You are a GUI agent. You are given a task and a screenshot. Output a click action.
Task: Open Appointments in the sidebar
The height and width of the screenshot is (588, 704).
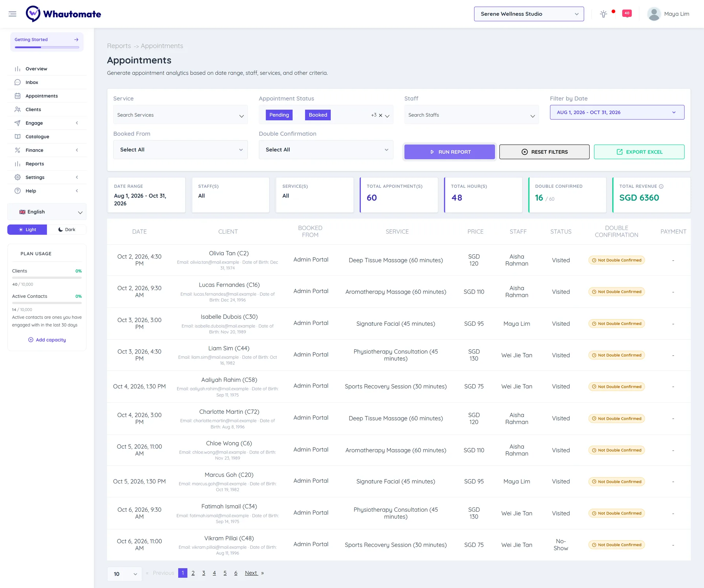[x=47, y=96]
